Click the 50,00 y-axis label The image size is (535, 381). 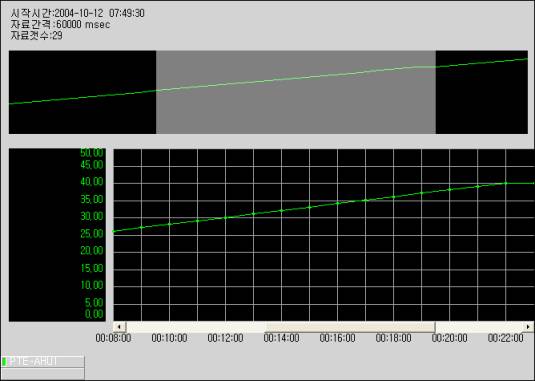(x=92, y=152)
